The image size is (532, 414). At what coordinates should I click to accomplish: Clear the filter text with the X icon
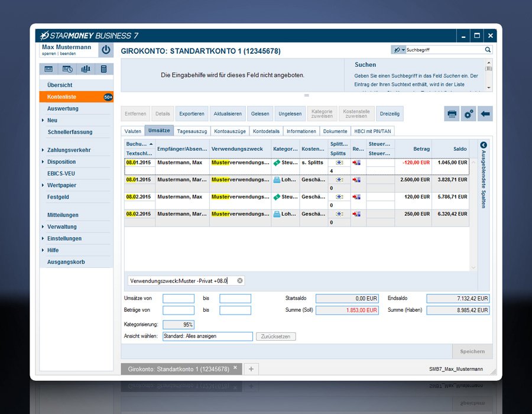point(240,281)
